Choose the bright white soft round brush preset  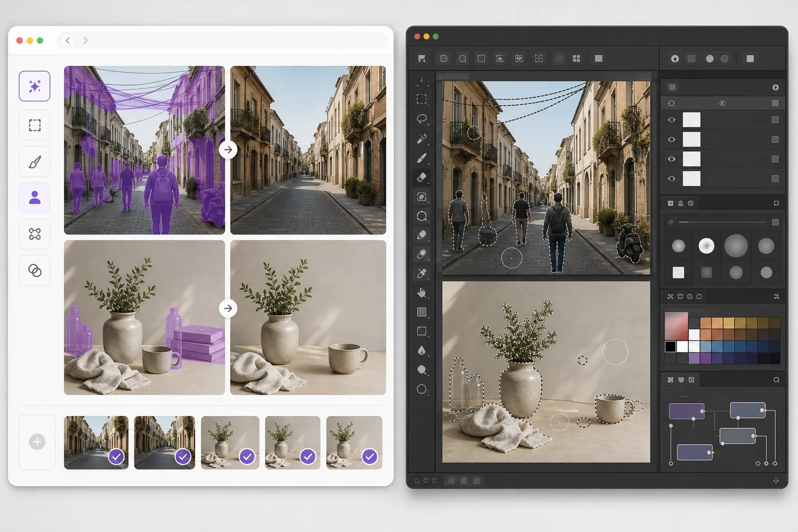point(707,246)
